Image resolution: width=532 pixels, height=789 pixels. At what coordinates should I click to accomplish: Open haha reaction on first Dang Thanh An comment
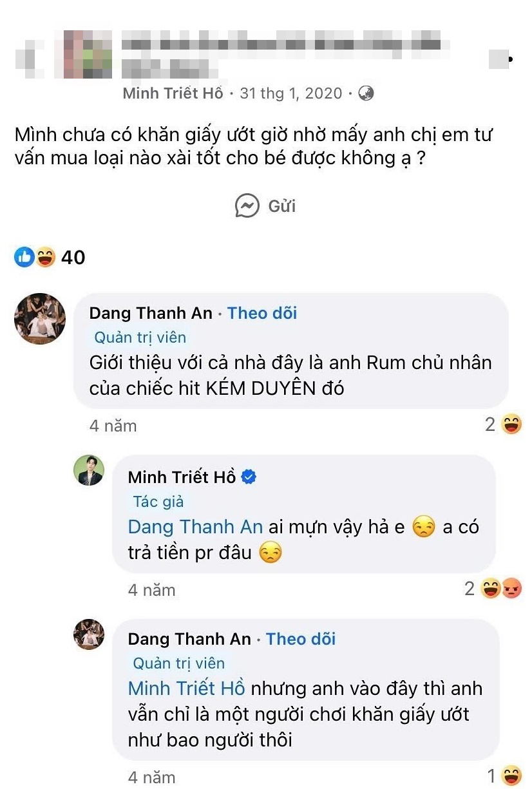[x=511, y=425]
